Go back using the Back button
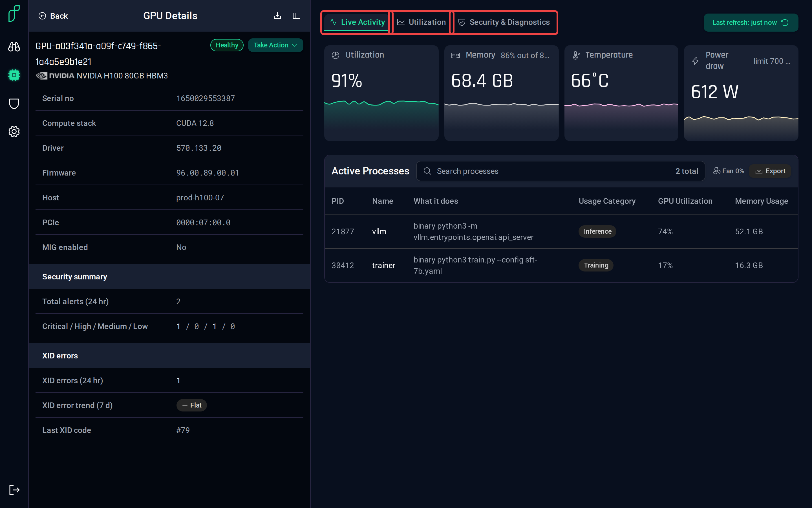 point(53,16)
